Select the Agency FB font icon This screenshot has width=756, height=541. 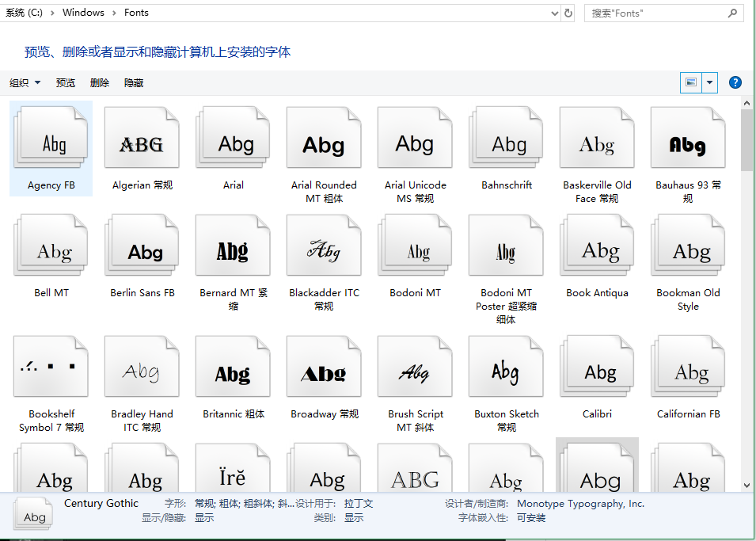click(x=51, y=138)
